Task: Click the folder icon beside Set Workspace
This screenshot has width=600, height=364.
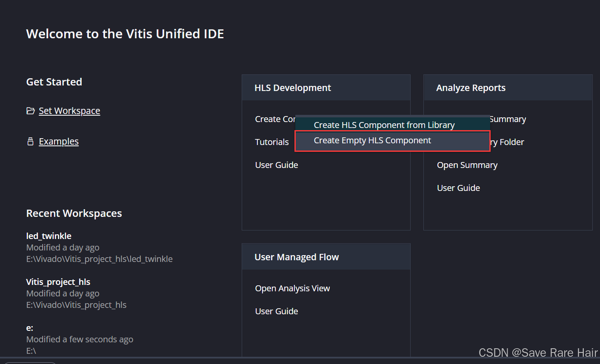Action: [30, 111]
